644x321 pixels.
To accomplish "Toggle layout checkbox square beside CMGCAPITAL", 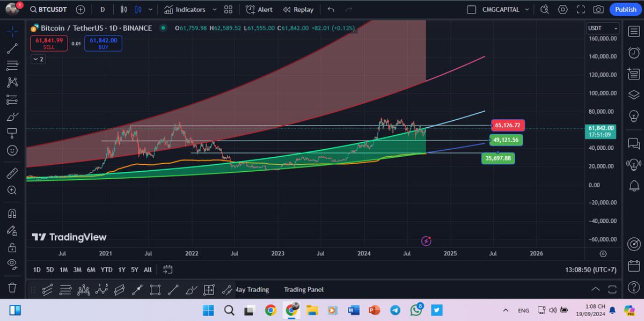I will tap(471, 10).
